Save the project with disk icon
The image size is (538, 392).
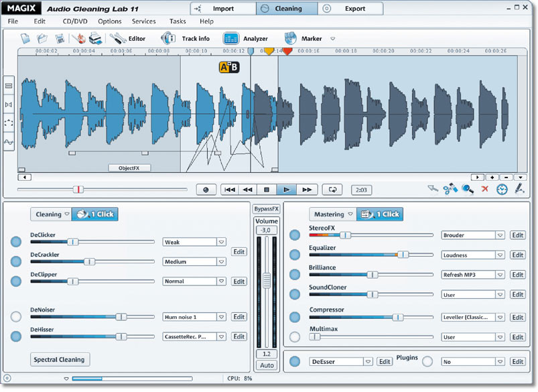pyautogui.click(x=60, y=38)
